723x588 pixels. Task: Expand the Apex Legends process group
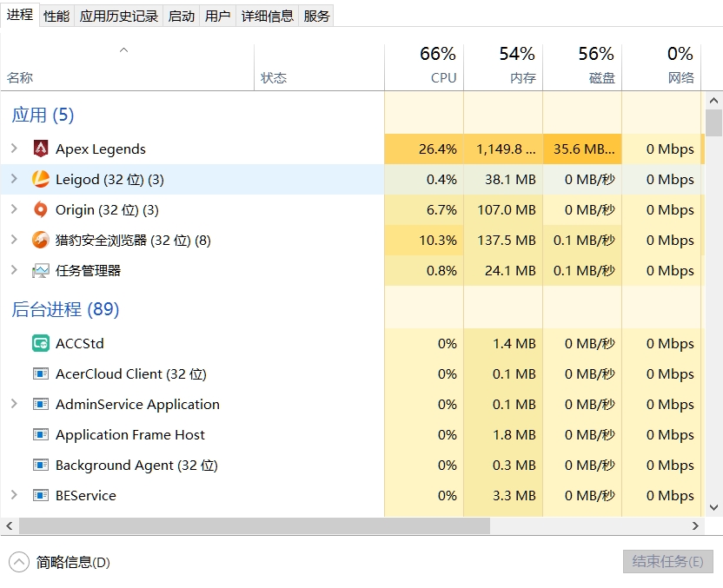pyautogui.click(x=14, y=149)
